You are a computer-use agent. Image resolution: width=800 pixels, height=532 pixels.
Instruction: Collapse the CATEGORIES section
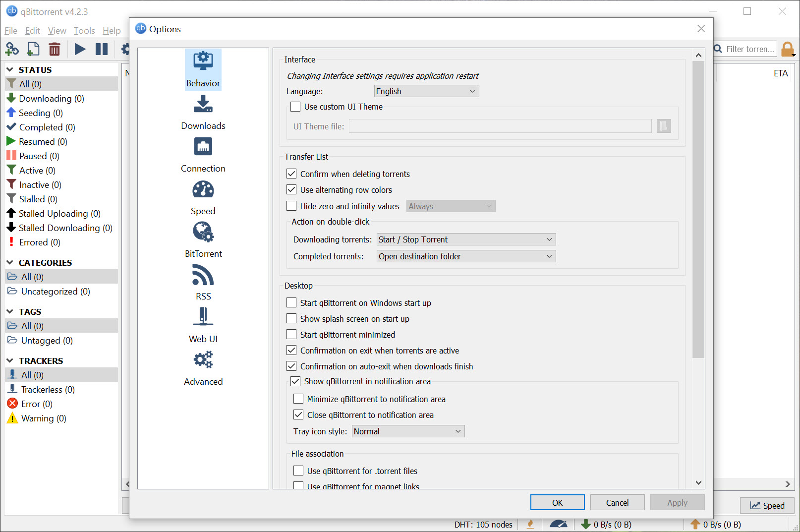point(9,262)
